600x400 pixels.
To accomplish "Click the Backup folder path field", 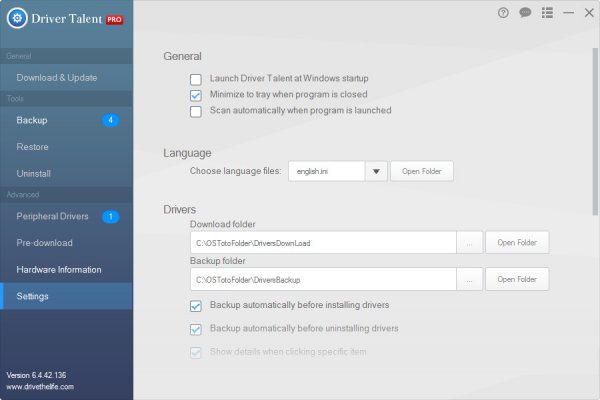I will coord(323,279).
